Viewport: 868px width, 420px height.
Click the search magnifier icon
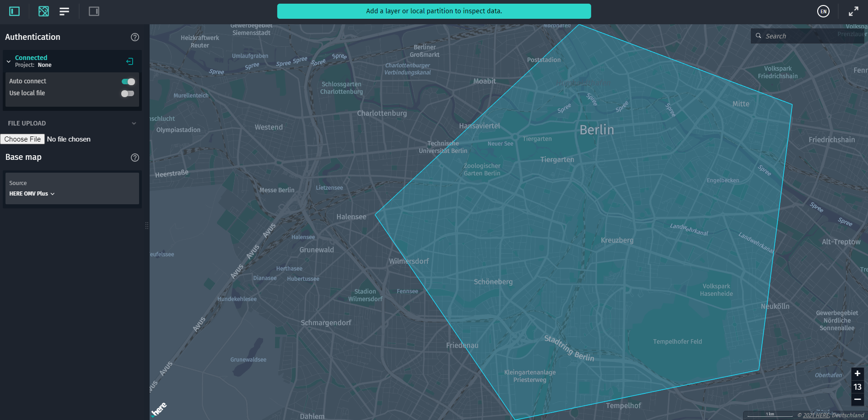(x=758, y=36)
